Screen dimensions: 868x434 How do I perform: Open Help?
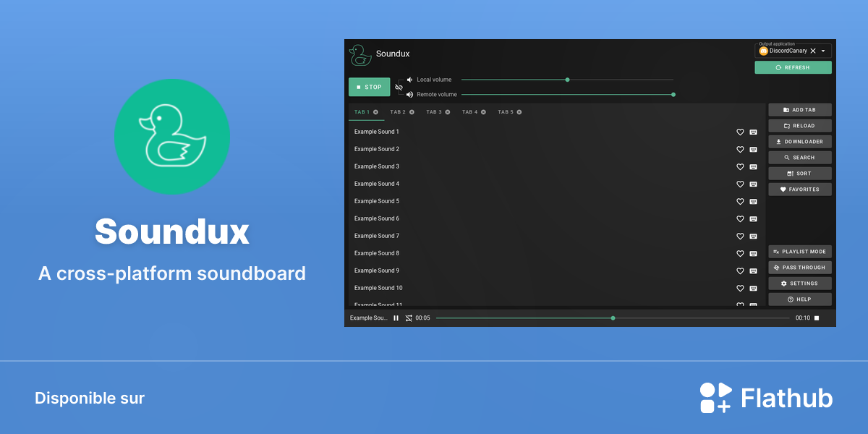[800, 299]
